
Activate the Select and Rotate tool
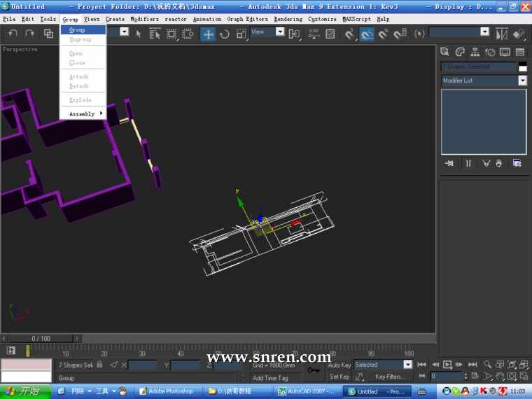click(225, 34)
